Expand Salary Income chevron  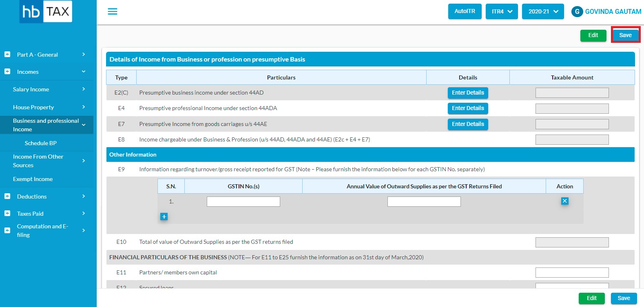tap(84, 89)
